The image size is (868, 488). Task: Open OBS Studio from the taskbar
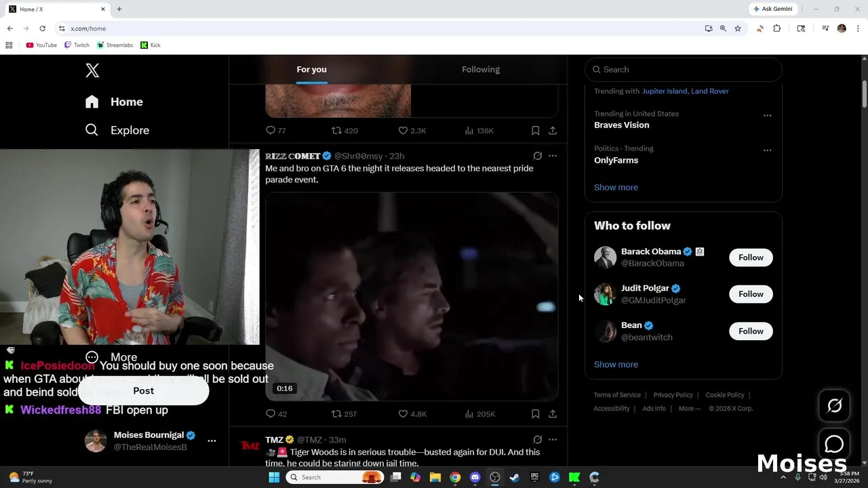click(495, 477)
